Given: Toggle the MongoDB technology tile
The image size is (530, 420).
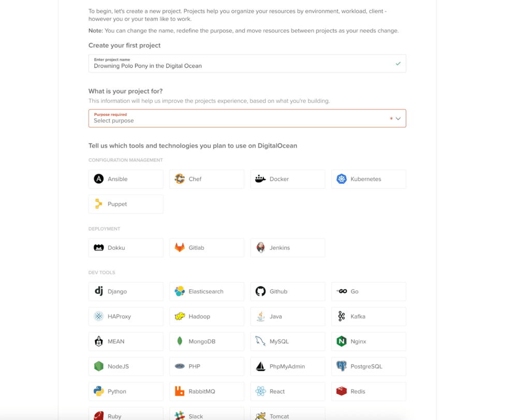Looking at the screenshot, I should point(207,341).
